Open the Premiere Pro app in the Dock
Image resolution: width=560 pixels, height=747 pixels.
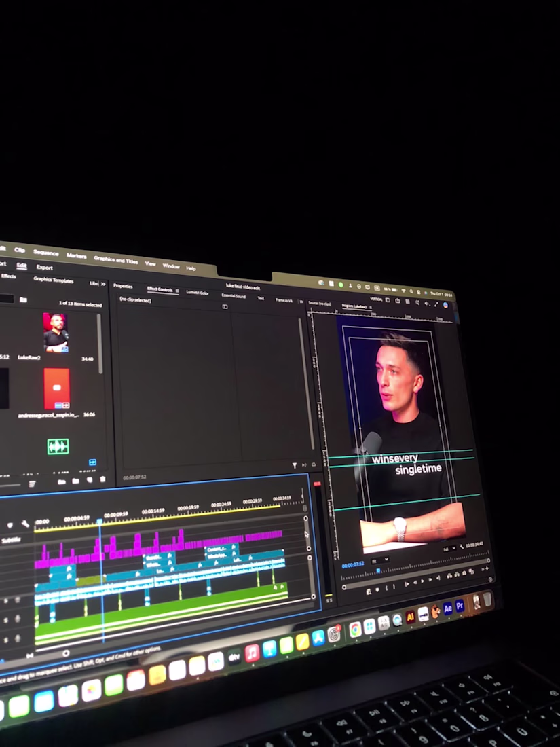pos(460,606)
